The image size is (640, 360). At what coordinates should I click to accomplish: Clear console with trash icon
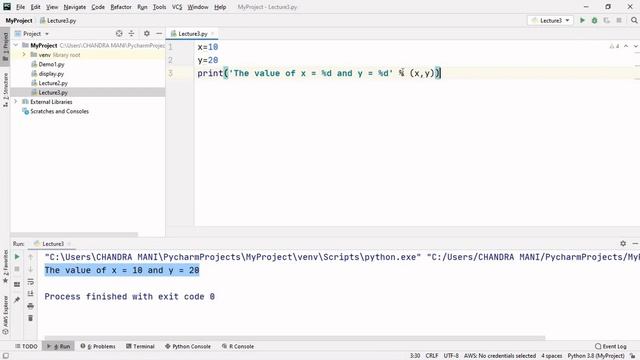tap(31, 318)
